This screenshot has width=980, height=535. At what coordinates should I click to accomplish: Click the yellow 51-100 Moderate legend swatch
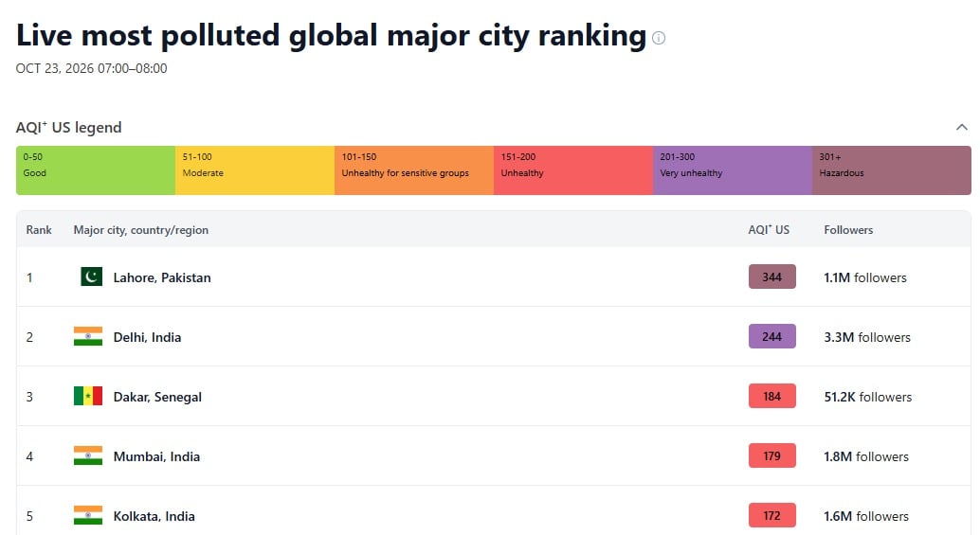point(255,170)
